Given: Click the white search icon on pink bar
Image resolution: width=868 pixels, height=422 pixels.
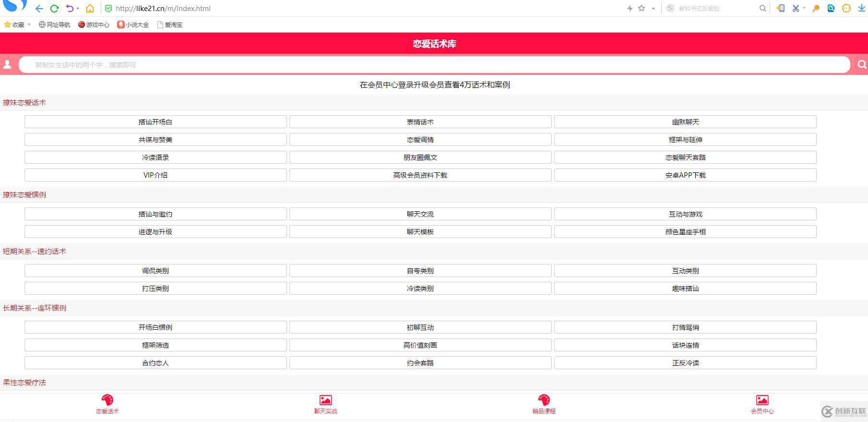Looking at the screenshot, I should (x=862, y=64).
